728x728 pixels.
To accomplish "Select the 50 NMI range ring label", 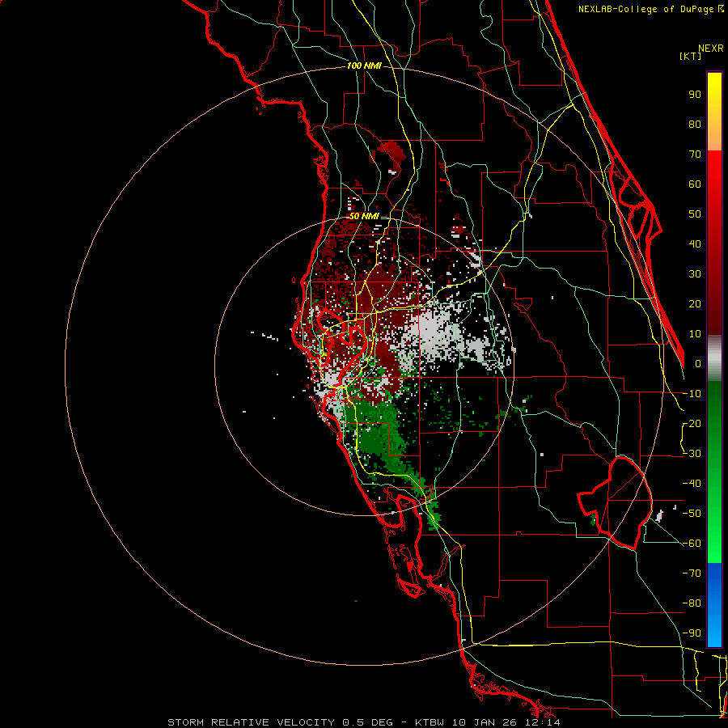I will [x=363, y=216].
